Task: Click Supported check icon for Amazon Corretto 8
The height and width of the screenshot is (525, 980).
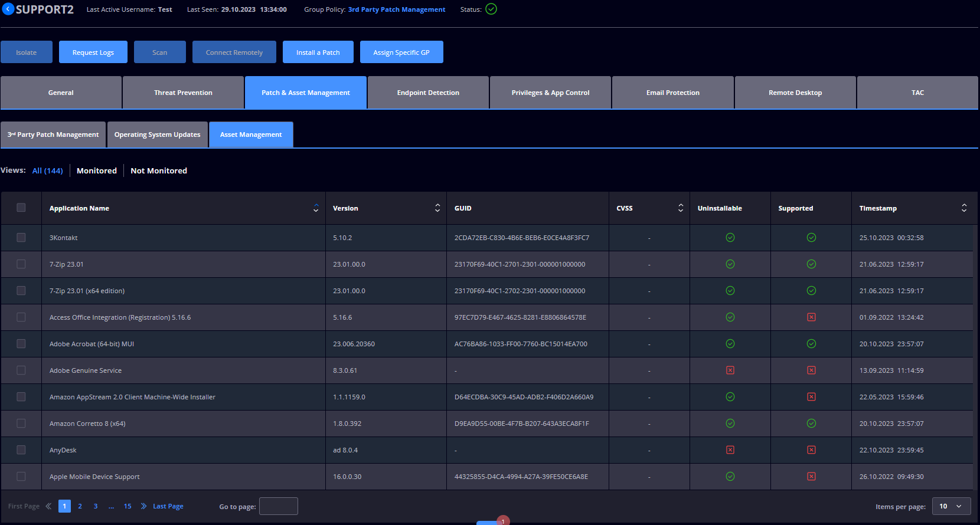Action: (811, 424)
